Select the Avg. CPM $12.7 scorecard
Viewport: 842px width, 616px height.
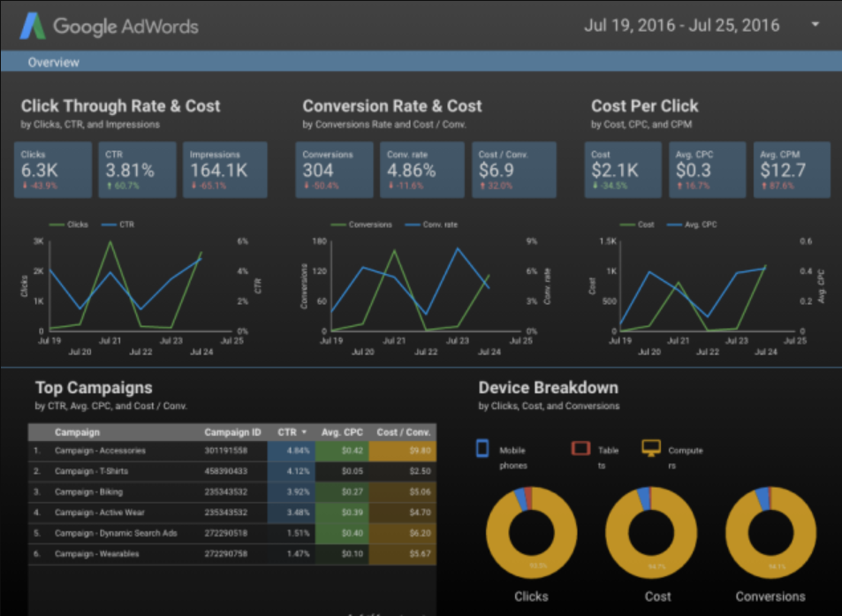[792, 170]
